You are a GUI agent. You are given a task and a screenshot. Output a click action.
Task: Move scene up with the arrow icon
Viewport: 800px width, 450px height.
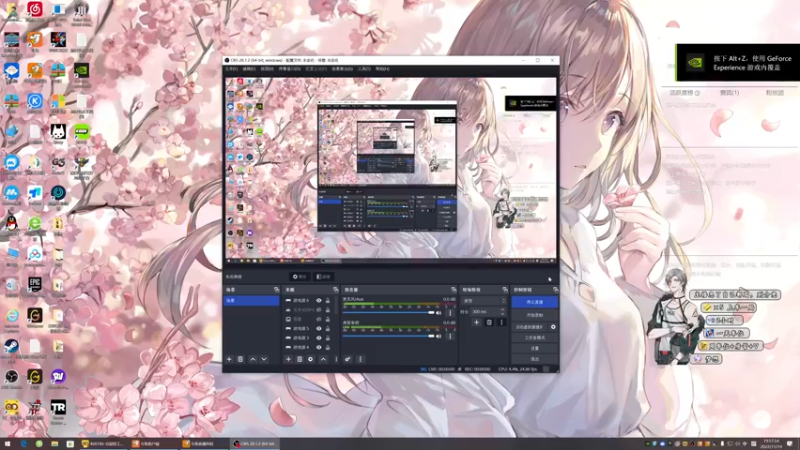coord(253,359)
